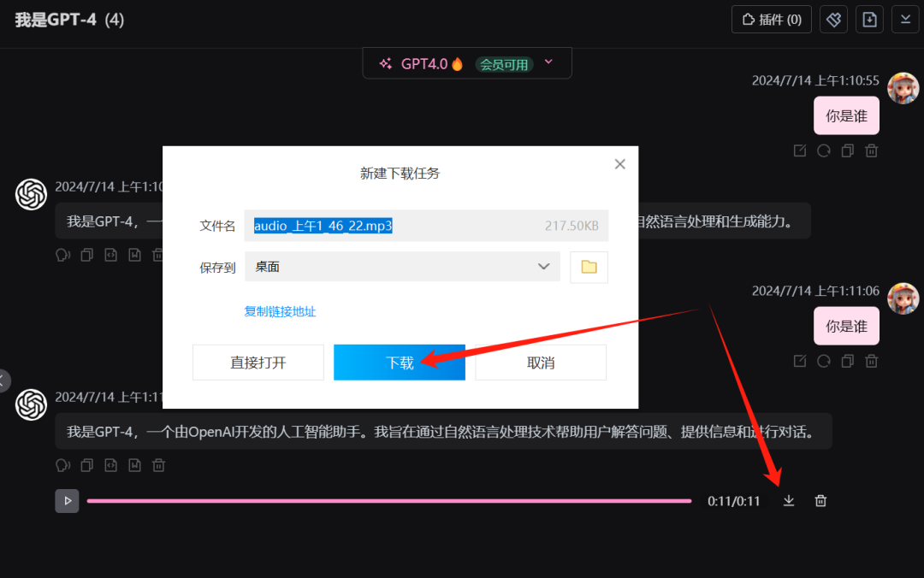Click the pink audio progress bar
This screenshot has width=924, height=578.
389,501
